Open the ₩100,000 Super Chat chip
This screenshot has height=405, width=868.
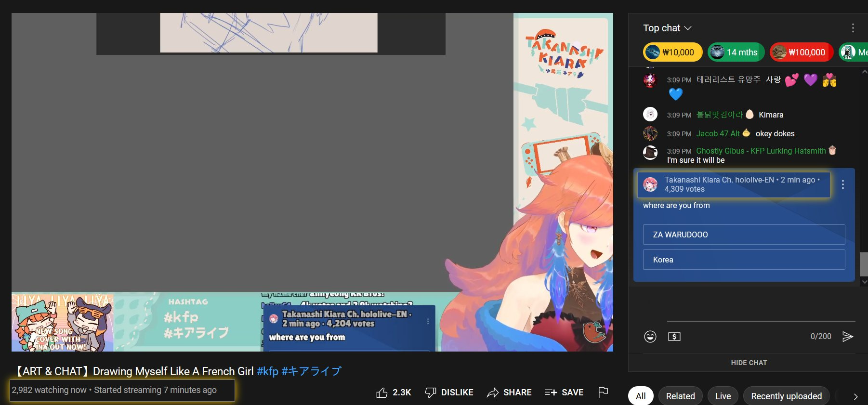pos(802,52)
